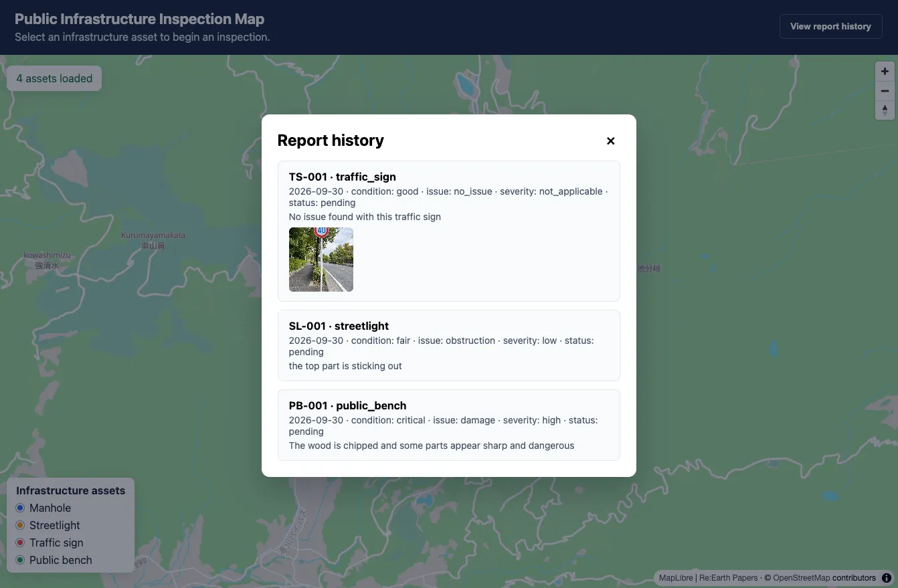Viewport: 898px width, 588px height.
Task: Select the PB-001 public_bench report title
Action: coord(348,405)
